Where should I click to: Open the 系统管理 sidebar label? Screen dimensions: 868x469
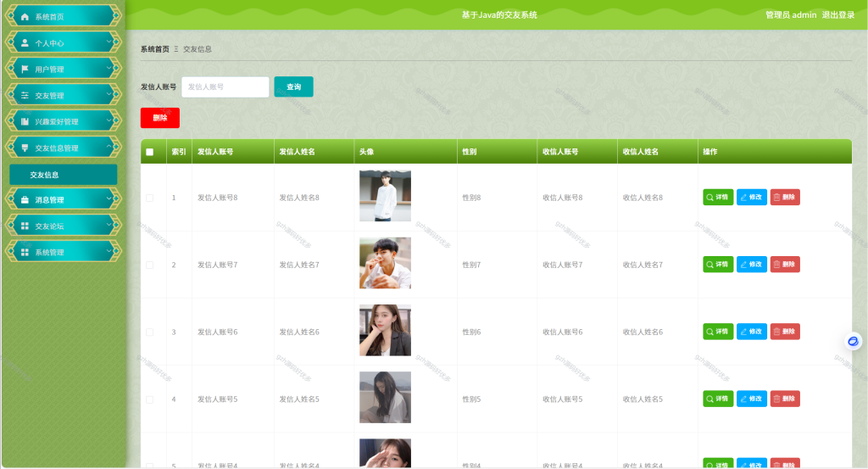point(49,253)
